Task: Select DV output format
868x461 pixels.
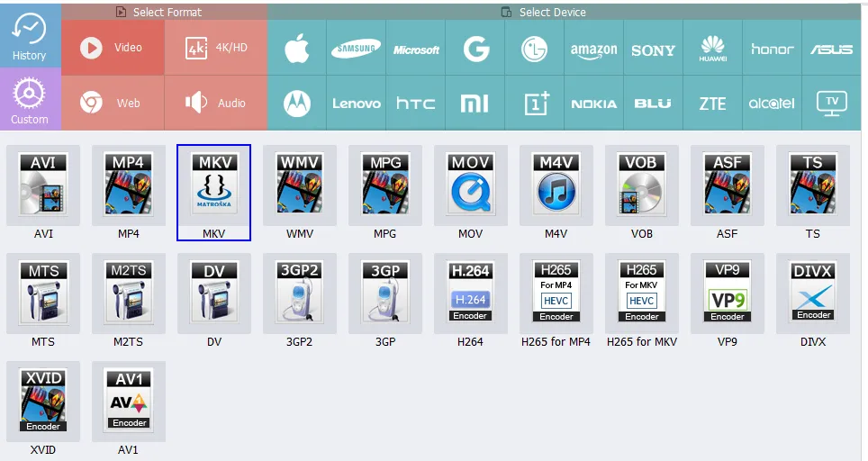Action: click(213, 301)
